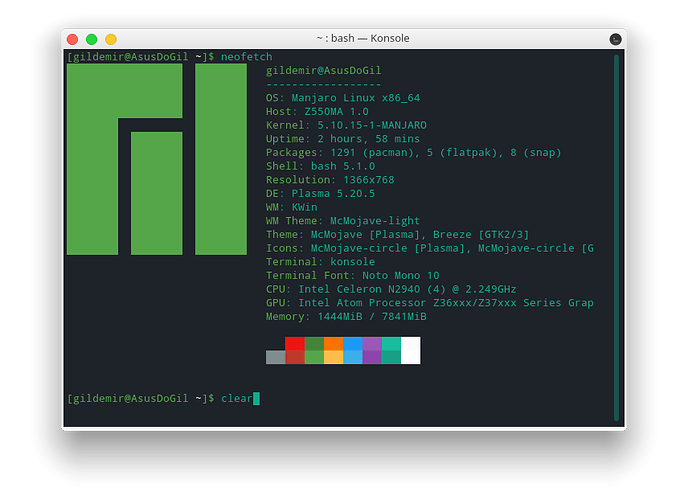The image size is (688, 500).
Task: Click the 'Theme: McMojave [Plasma]' line
Action: (398, 235)
